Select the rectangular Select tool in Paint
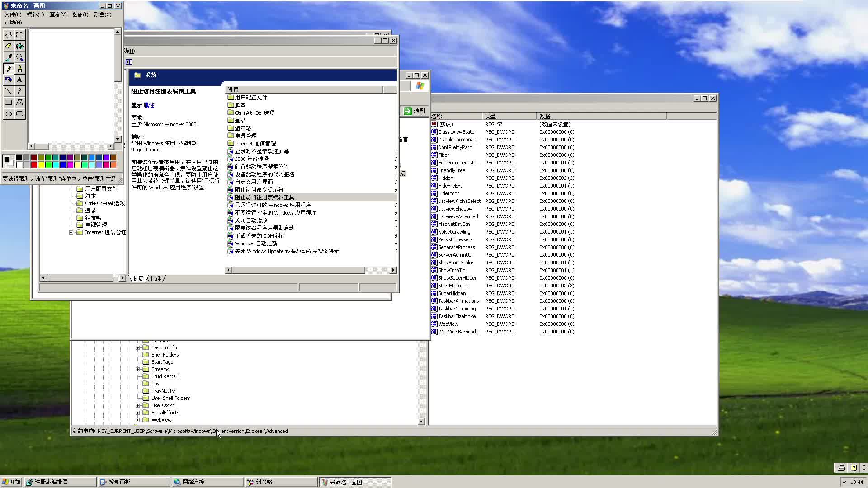 tap(19, 34)
